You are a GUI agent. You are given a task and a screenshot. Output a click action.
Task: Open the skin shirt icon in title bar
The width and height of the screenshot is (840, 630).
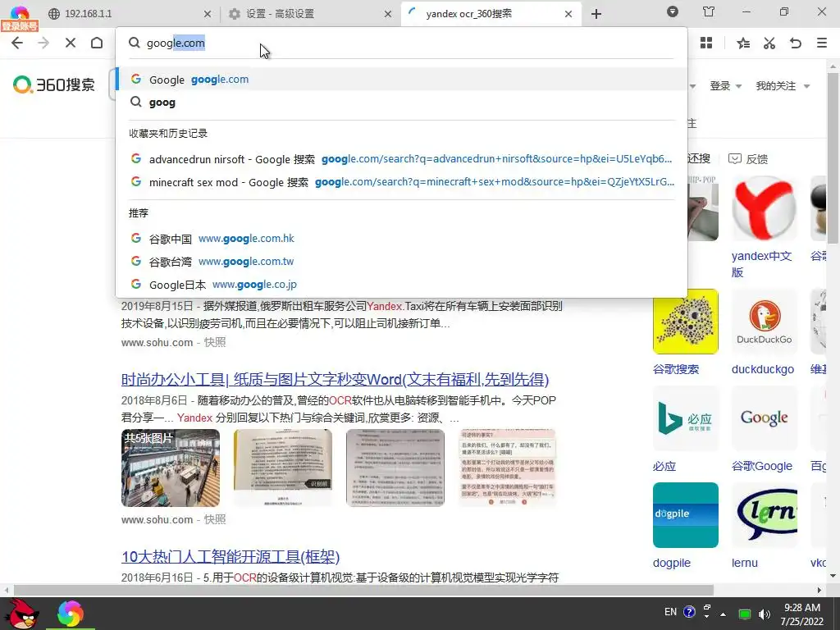[709, 11]
